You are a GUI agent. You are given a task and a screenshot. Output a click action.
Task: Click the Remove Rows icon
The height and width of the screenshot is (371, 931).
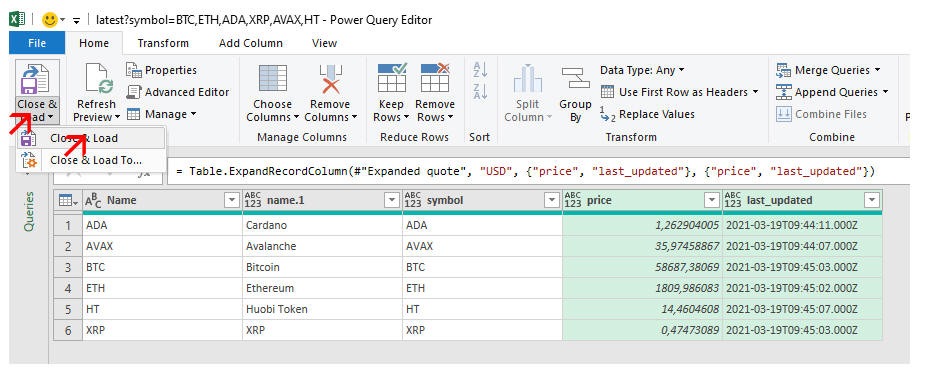click(x=435, y=77)
